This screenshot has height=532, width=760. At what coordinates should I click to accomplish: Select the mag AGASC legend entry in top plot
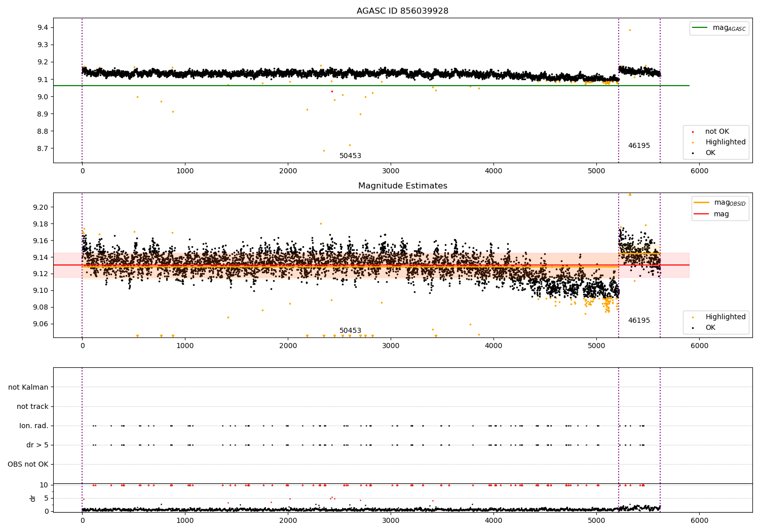(719, 28)
